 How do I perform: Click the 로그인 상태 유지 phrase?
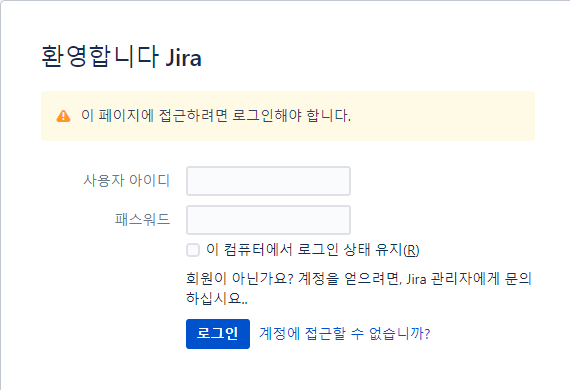[x=350, y=250]
